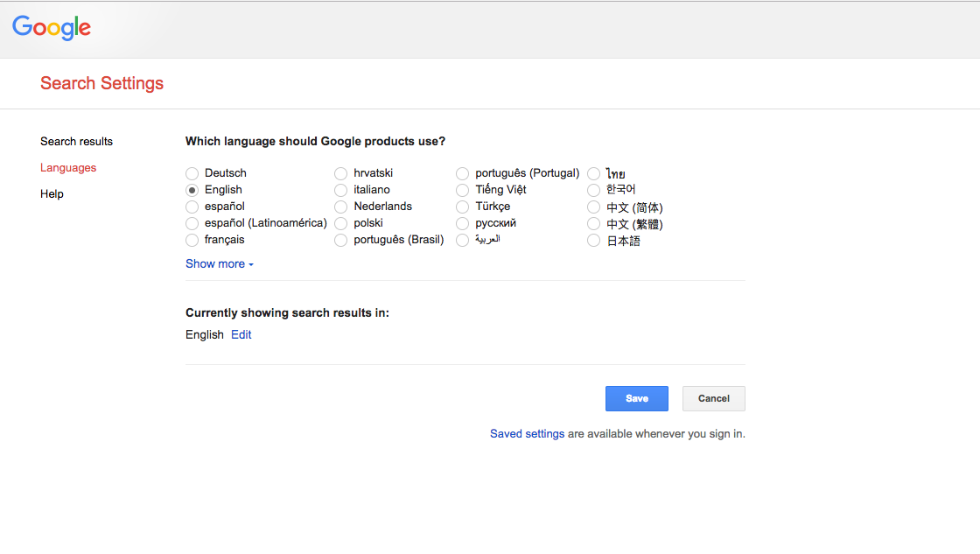Select português (Portugal) option
980x554 pixels.
(x=463, y=173)
